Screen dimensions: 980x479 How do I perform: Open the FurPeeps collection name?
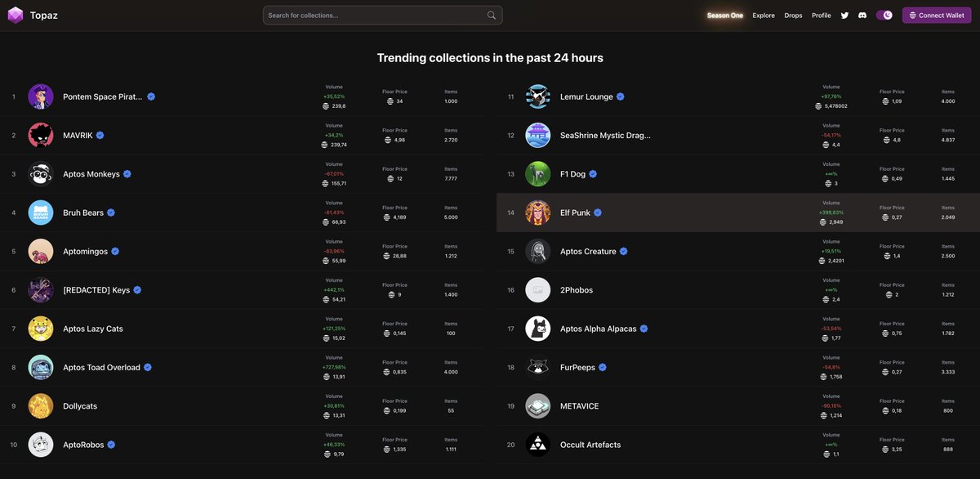tap(577, 367)
